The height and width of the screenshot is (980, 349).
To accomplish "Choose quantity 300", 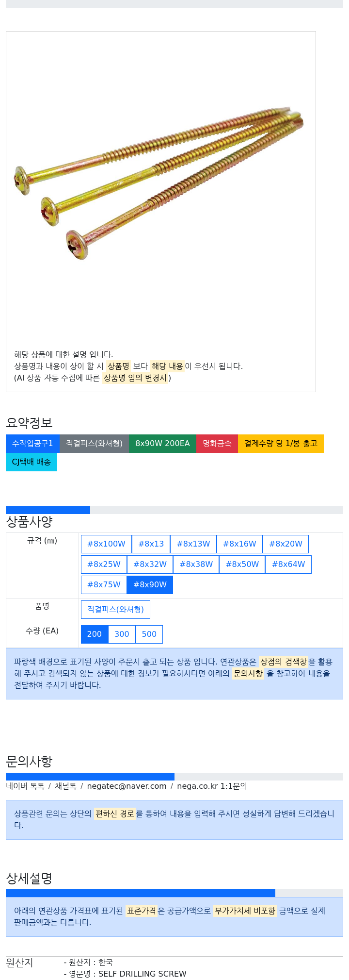I will (122, 634).
